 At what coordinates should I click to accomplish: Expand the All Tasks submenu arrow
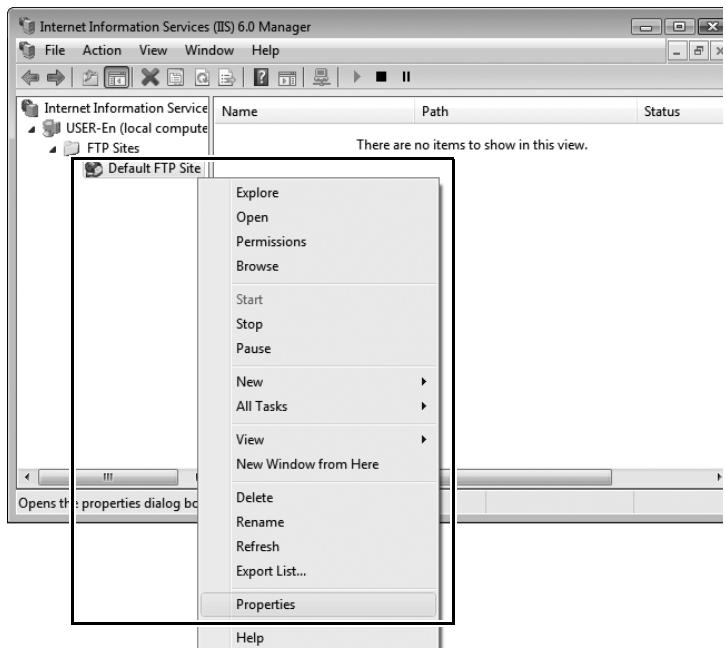[x=424, y=406]
